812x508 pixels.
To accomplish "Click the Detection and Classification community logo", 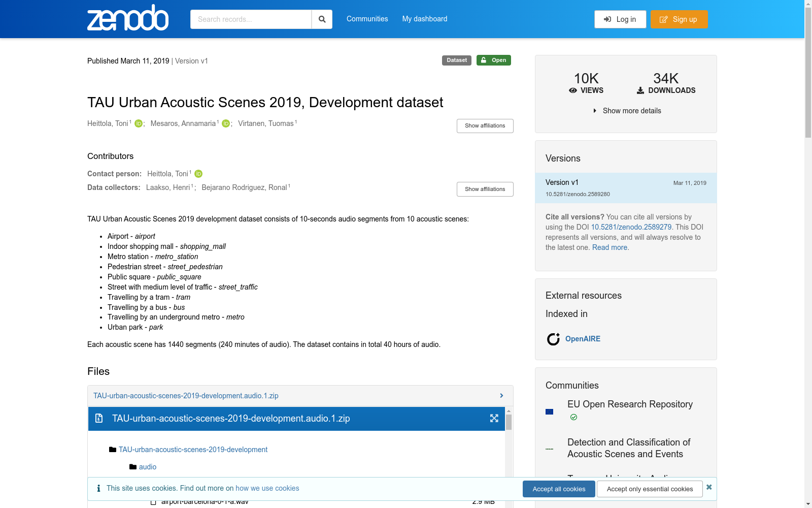I will (549, 449).
